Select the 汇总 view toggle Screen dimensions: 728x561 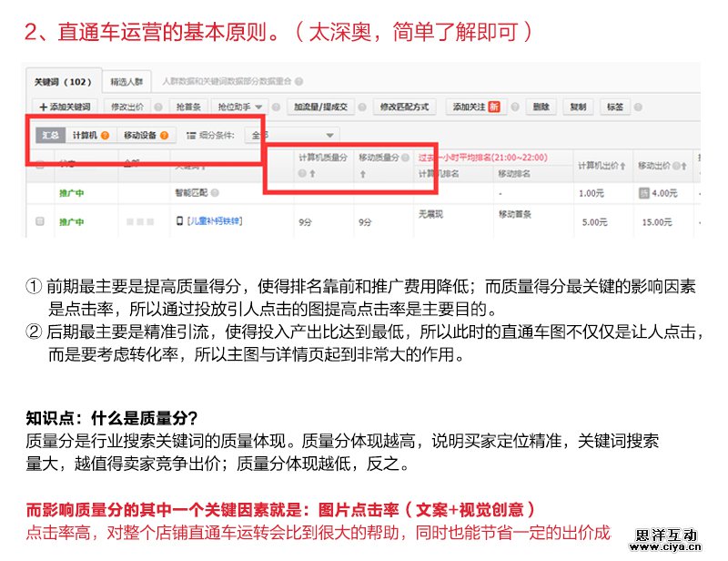[x=50, y=136]
